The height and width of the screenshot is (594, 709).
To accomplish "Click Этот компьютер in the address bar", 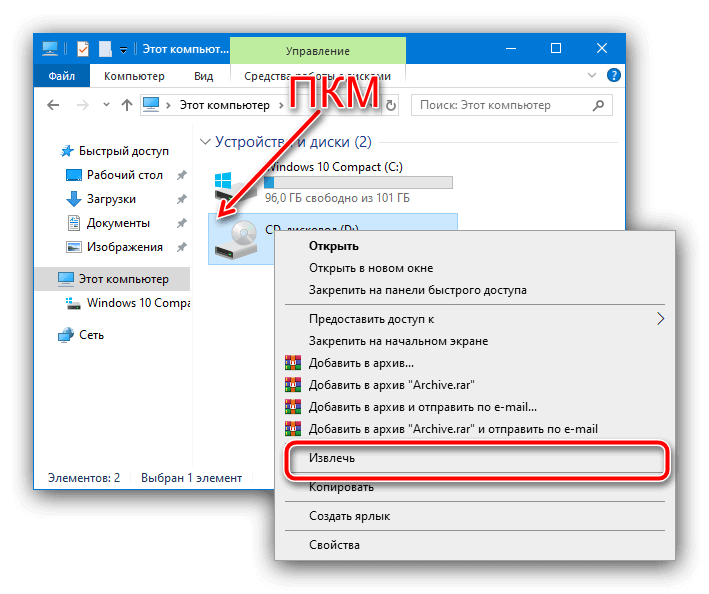I will tap(224, 105).
